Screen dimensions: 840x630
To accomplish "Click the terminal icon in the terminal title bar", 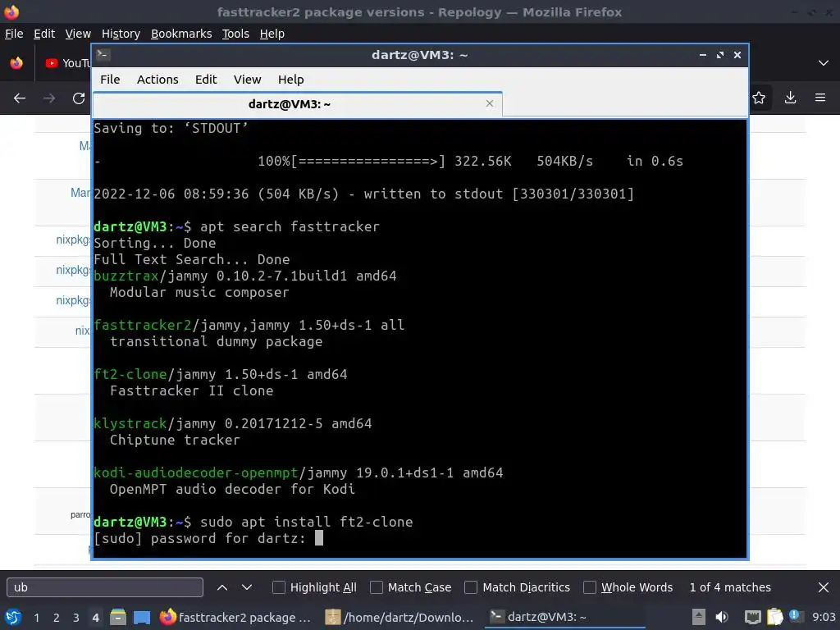I will (103, 55).
